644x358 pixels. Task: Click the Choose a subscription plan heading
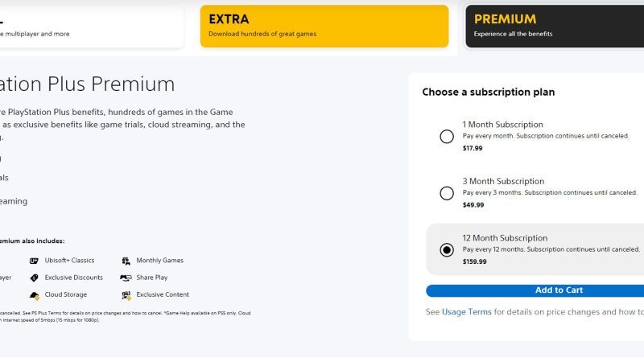click(489, 92)
